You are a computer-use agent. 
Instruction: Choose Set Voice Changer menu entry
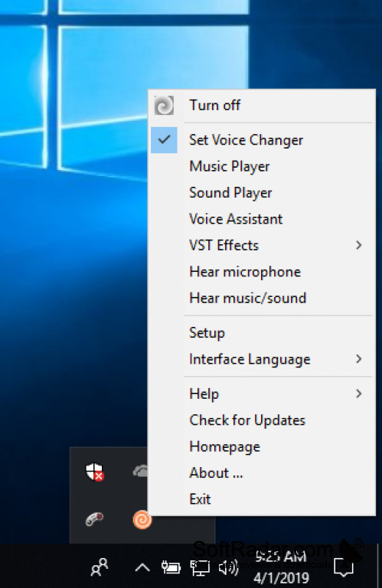246,140
